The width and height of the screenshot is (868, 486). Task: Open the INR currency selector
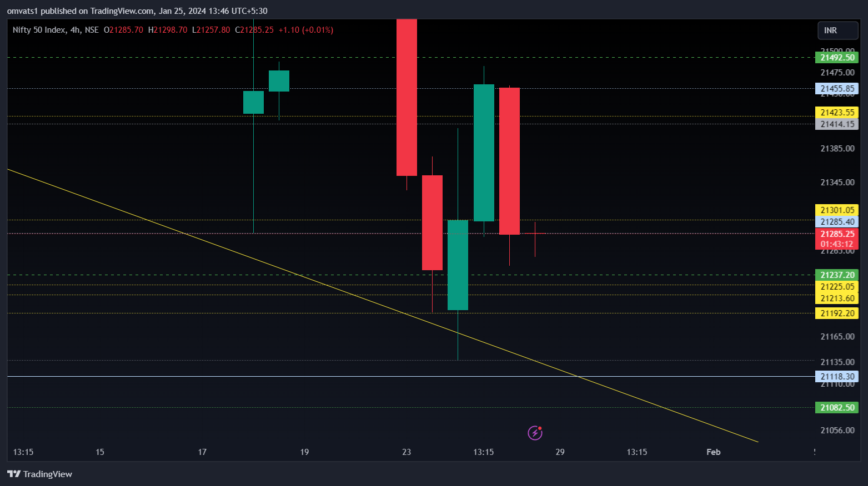(x=837, y=31)
